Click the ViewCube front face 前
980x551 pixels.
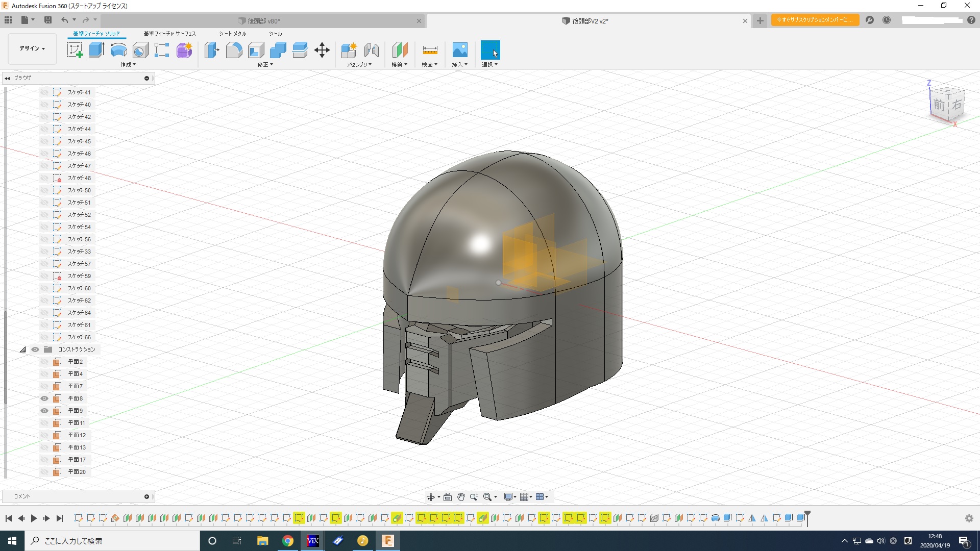pos(939,105)
